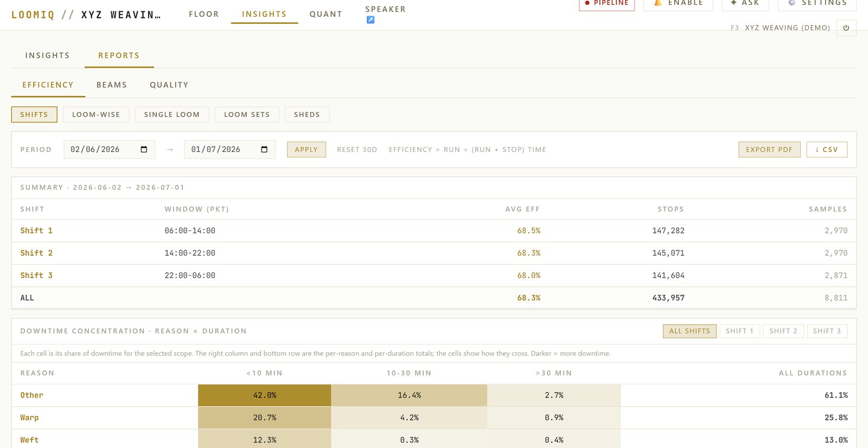This screenshot has height=448, width=868.
Task: Click the 25.8% all-durations total
Action: [836, 418]
